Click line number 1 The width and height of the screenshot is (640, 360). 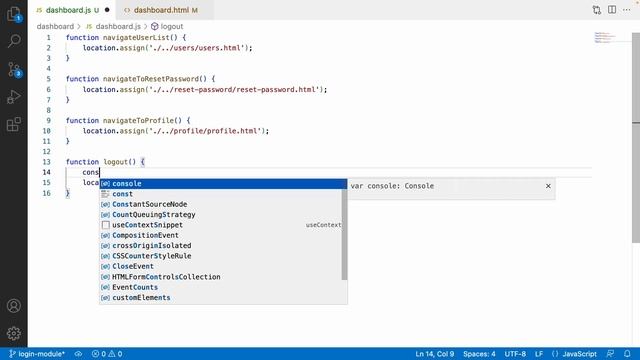pos(49,38)
